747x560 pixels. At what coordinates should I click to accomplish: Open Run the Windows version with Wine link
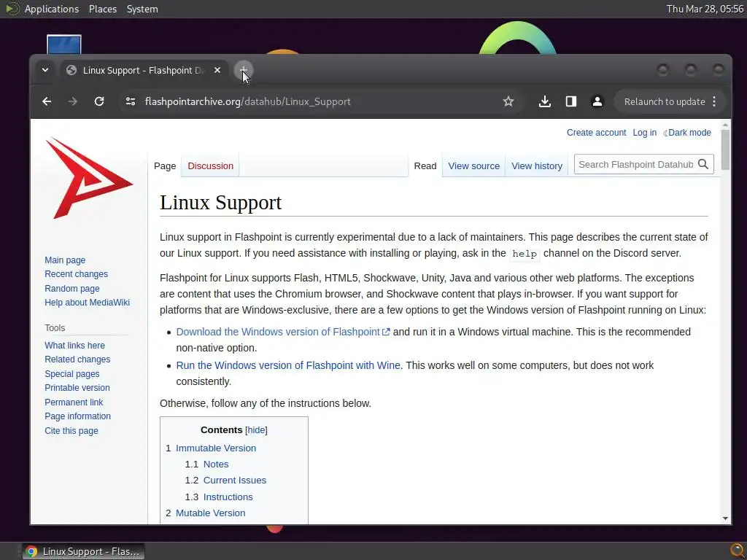[x=288, y=365]
